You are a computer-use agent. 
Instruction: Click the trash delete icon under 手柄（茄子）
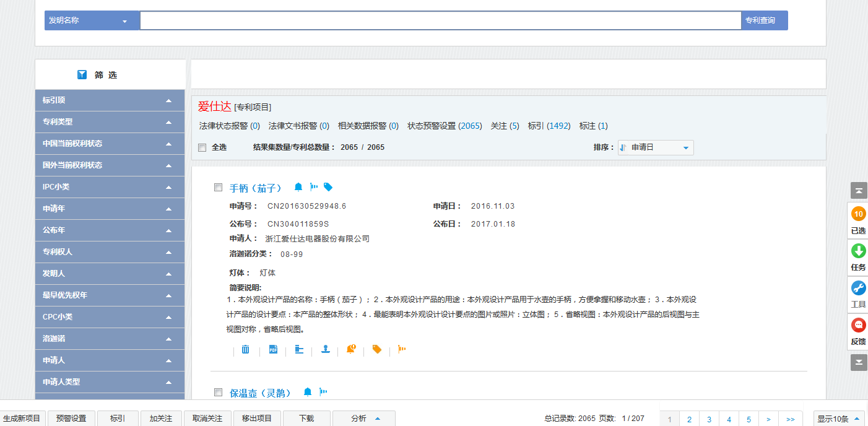pyautogui.click(x=246, y=349)
